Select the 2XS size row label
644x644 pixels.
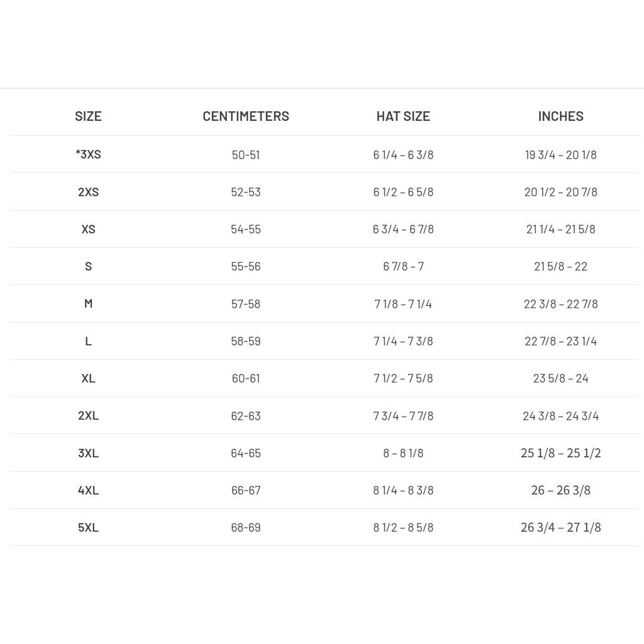pos(88,192)
